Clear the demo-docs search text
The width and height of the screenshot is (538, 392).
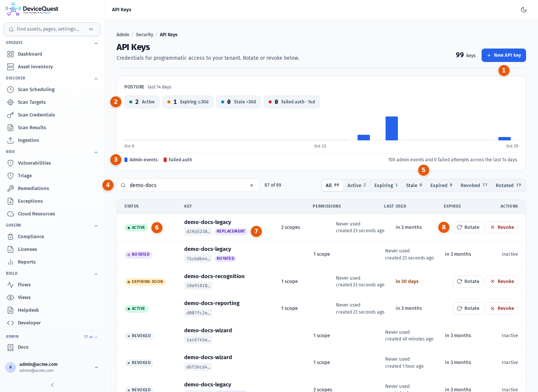[x=252, y=186]
